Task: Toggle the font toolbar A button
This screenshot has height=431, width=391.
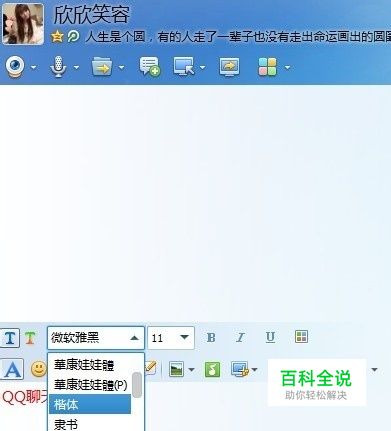Action: 12,369
